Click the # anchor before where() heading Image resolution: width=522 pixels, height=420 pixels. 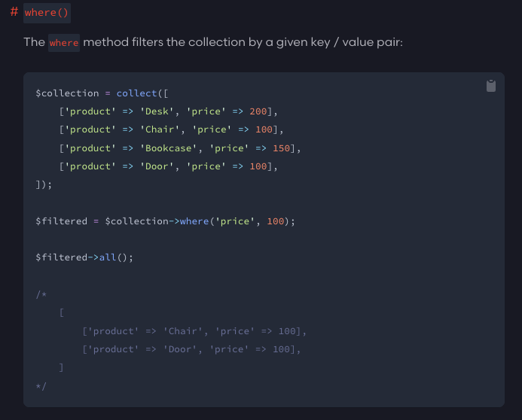[x=14, y=13]
